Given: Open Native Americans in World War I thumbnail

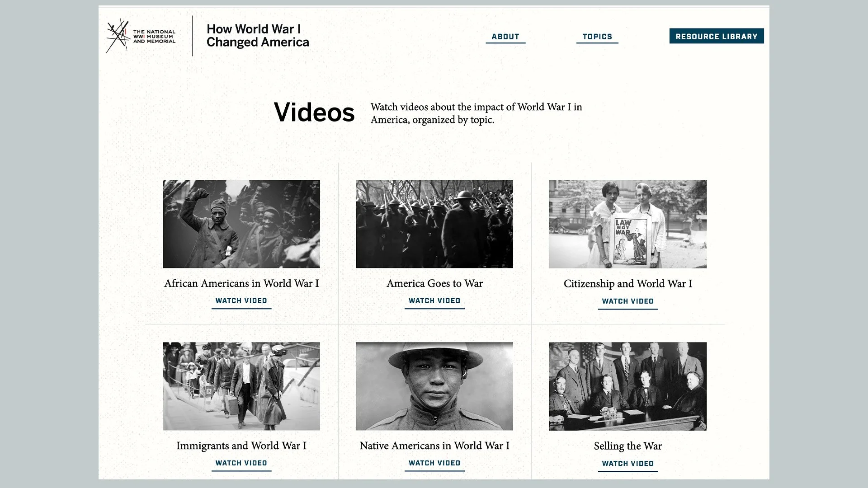Looking at the screenshot, I should click(434, 386).
